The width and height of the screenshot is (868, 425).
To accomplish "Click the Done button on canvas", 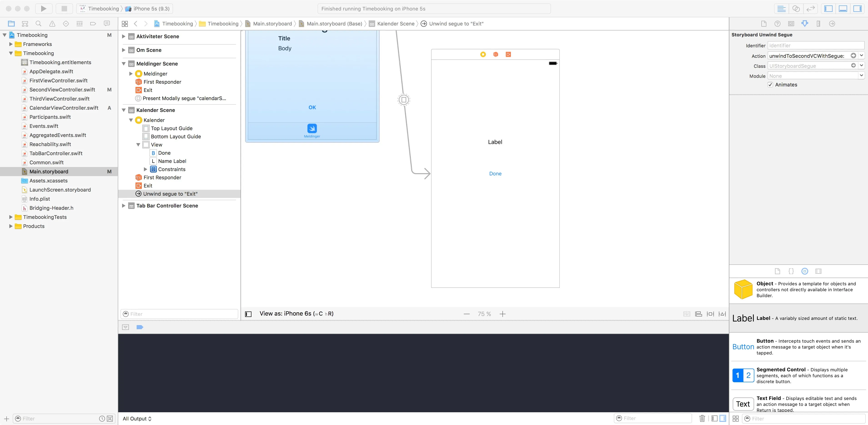I will (495, 174).
